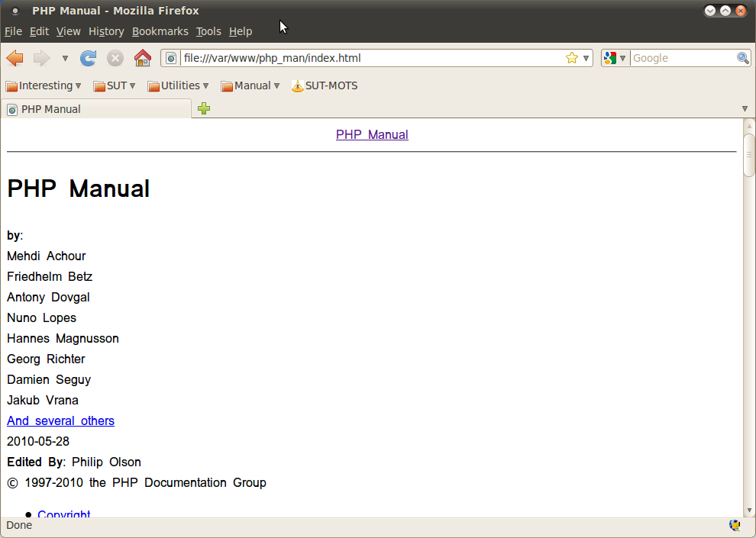
Task: Click the author name Hannes Magnusson
Action: pyautogui.click(x=63, y=339)
